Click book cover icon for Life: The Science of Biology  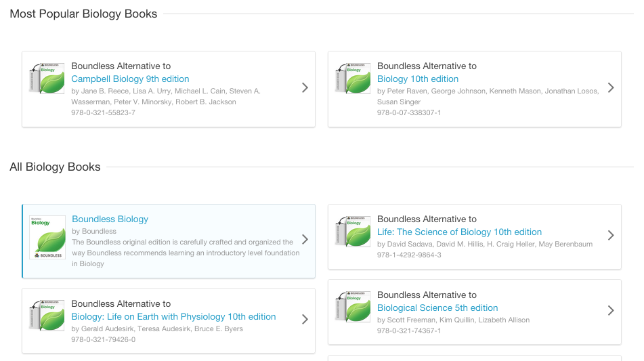point(353,232)
